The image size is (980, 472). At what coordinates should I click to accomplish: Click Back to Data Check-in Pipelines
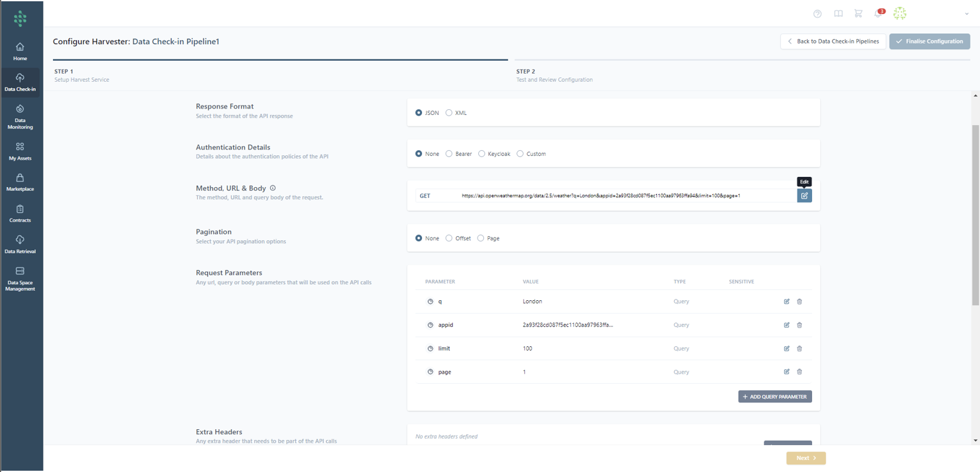(833, 42)
